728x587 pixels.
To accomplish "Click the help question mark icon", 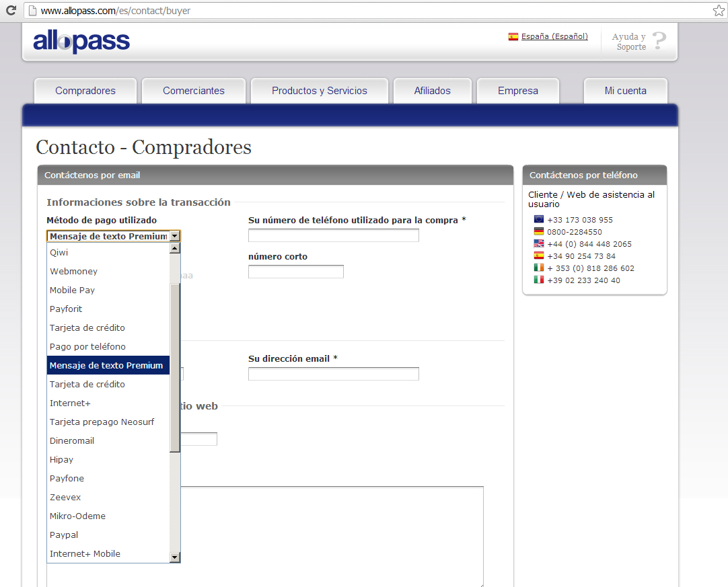I will pyautogui.click(x=659, y=41).
